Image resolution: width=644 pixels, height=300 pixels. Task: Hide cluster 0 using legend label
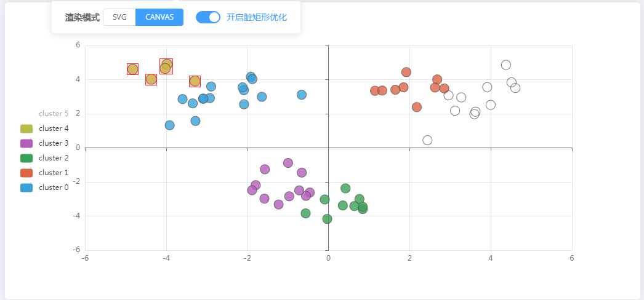(x=54, y=187)
